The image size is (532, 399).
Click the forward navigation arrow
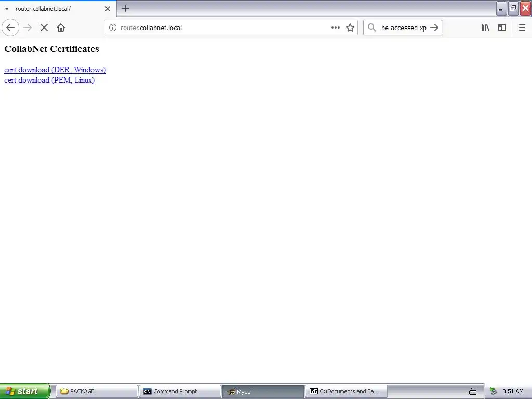pyautogui.click(x=28, y=28)
